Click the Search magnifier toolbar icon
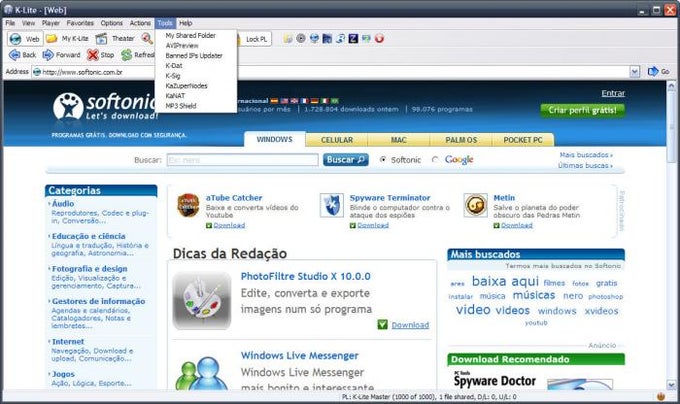Screen dimensions: 680x404 tap(147, 39)
